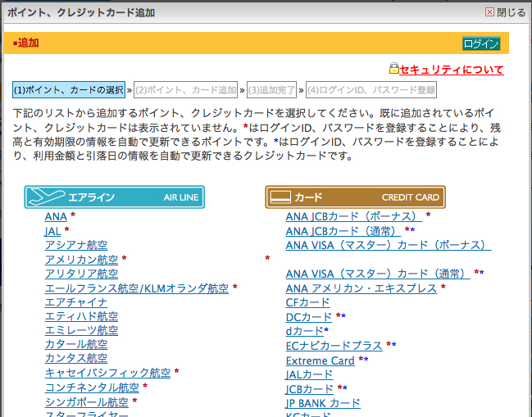Open ANA アメリカン・エキスプレス link
This screenshot has height=417, width=532.
[361, 288]
